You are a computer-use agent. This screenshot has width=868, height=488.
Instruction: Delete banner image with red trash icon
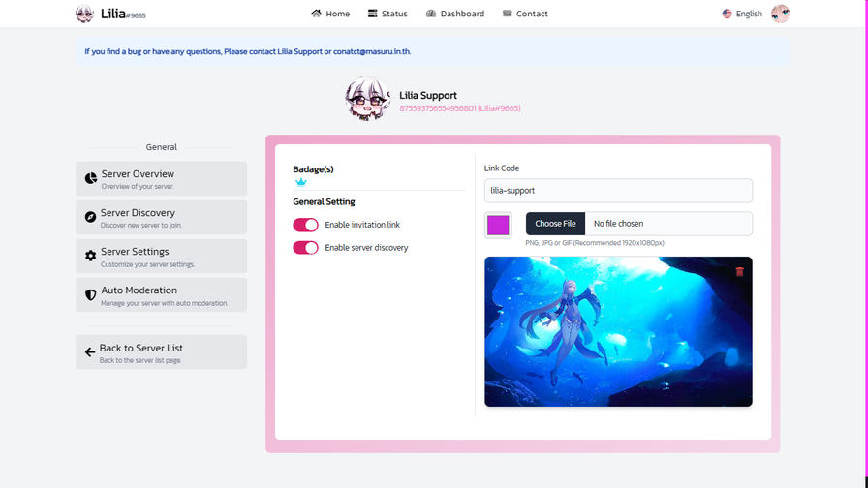739,271
